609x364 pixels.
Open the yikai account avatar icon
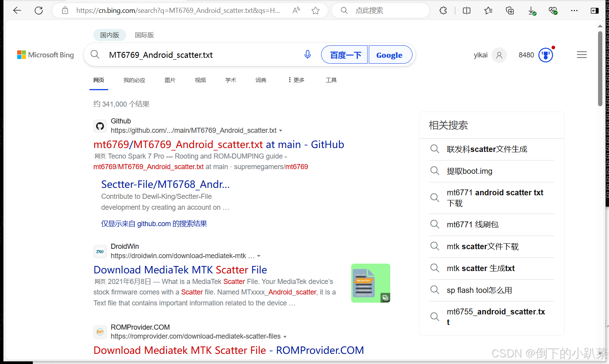coord(499,55)
